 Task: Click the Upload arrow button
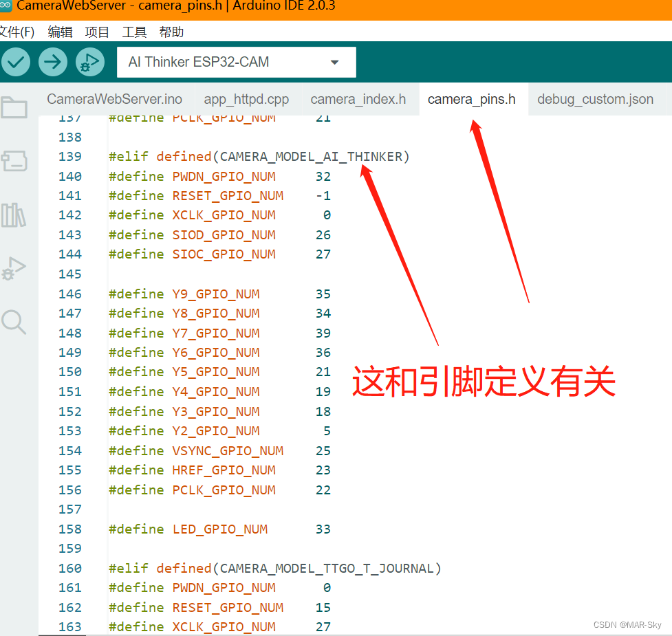point(53,62)
